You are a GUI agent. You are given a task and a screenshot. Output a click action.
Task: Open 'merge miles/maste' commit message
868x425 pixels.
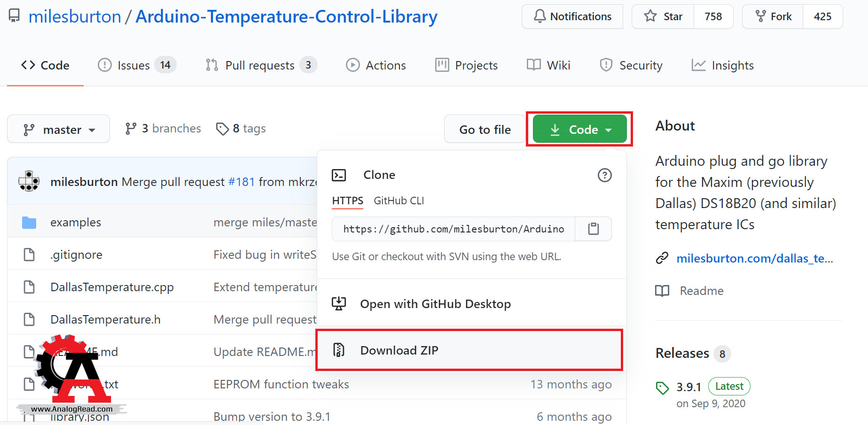coord(266,222)
